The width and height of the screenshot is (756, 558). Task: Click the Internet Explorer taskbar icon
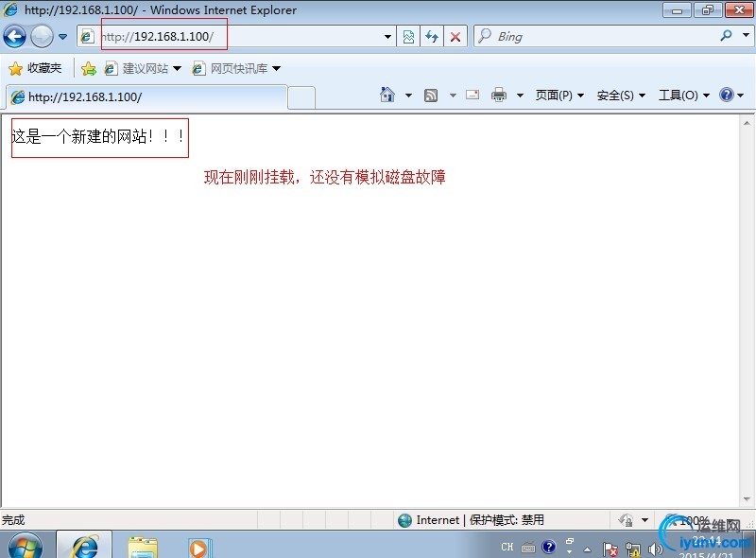[x=84, y=546]
